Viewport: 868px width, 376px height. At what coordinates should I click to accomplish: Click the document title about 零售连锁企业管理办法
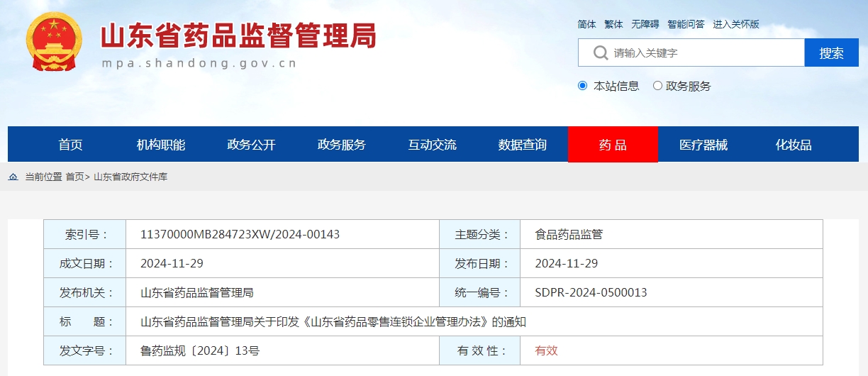[x=333, y=321]
